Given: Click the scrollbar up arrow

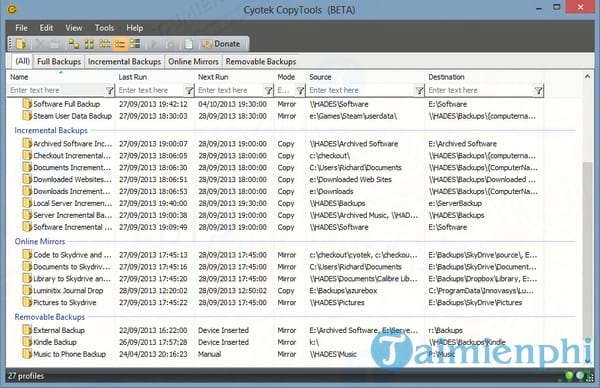Looking at the screenshot, I should [x=587, y=77].
